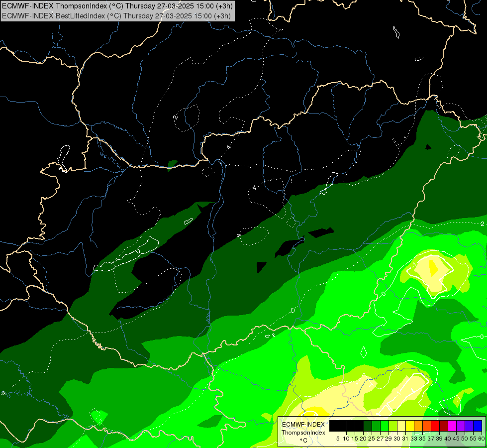Select the bright yellow 31-33 legend swatch

pyautogui.click(x=410, y=426)
